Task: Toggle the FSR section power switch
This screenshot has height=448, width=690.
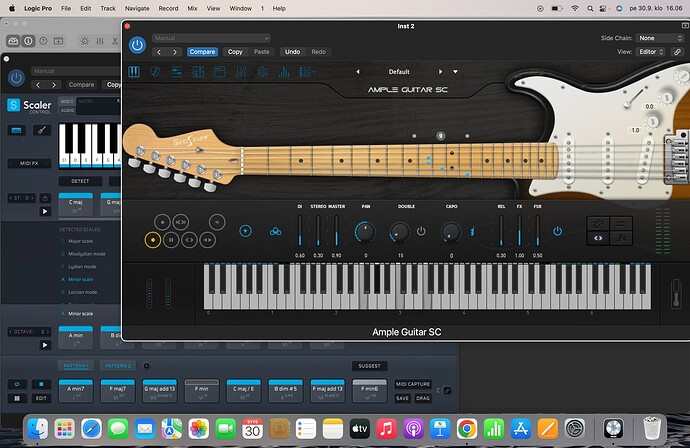Action: (557, 231)
